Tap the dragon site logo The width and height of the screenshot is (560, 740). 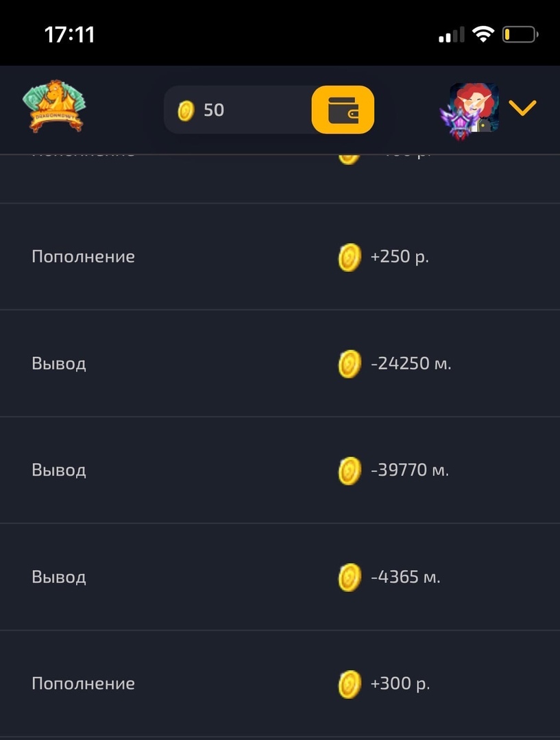(x=53, y=106)
